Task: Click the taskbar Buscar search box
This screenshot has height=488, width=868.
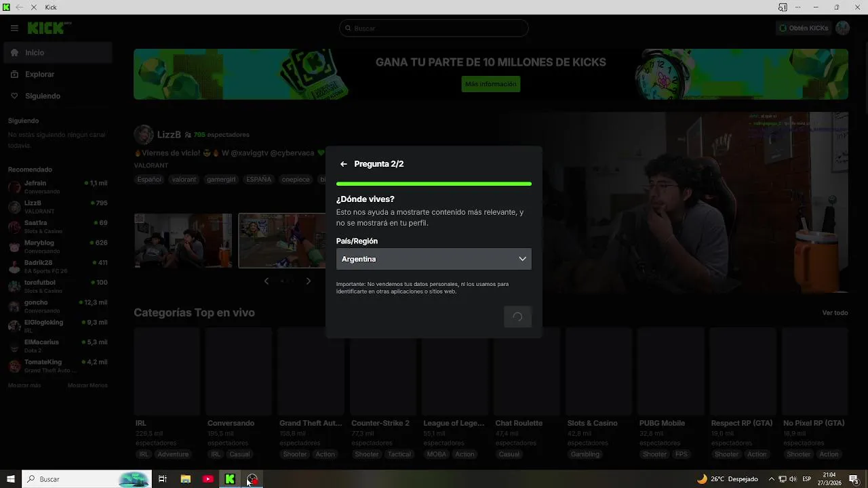Action: [x=86, y=479]
